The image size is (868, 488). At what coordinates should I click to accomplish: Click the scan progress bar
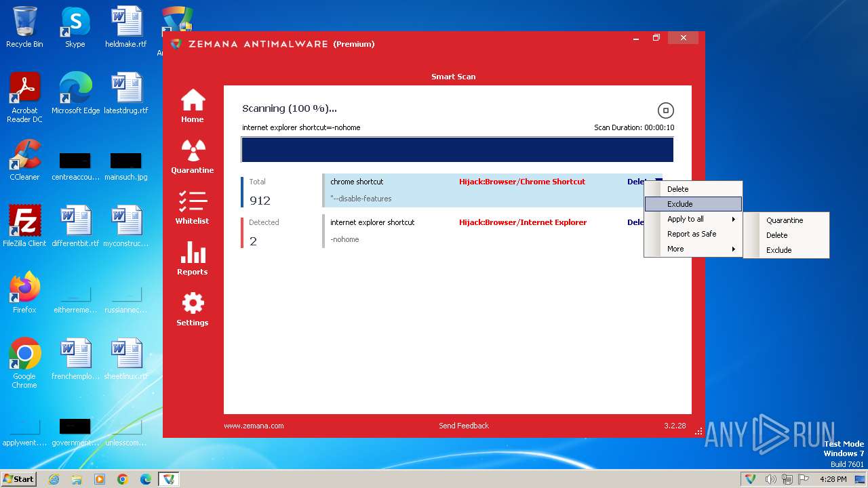[x=457, y=150]
